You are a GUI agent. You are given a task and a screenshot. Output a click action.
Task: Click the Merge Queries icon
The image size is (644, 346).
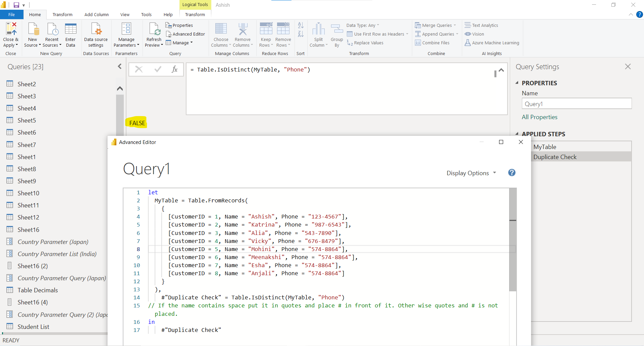click(x=435, y=25)
